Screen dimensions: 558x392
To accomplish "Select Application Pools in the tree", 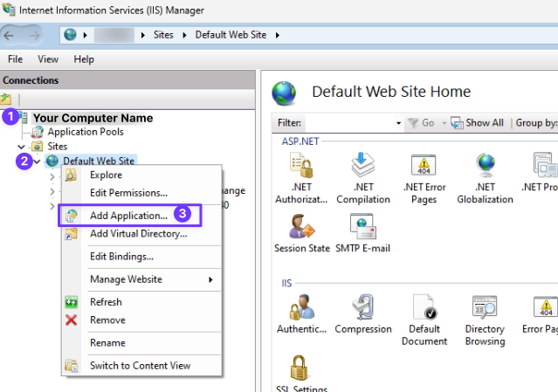I will pyautogui.click(x=85, y=132).
